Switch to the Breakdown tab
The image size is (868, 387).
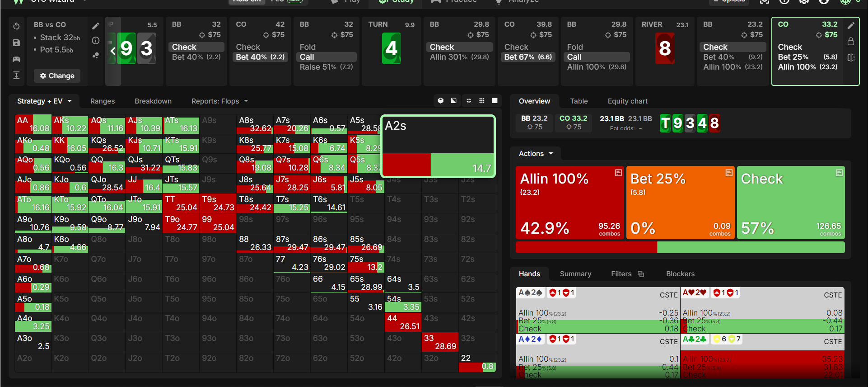click(153, 101)
